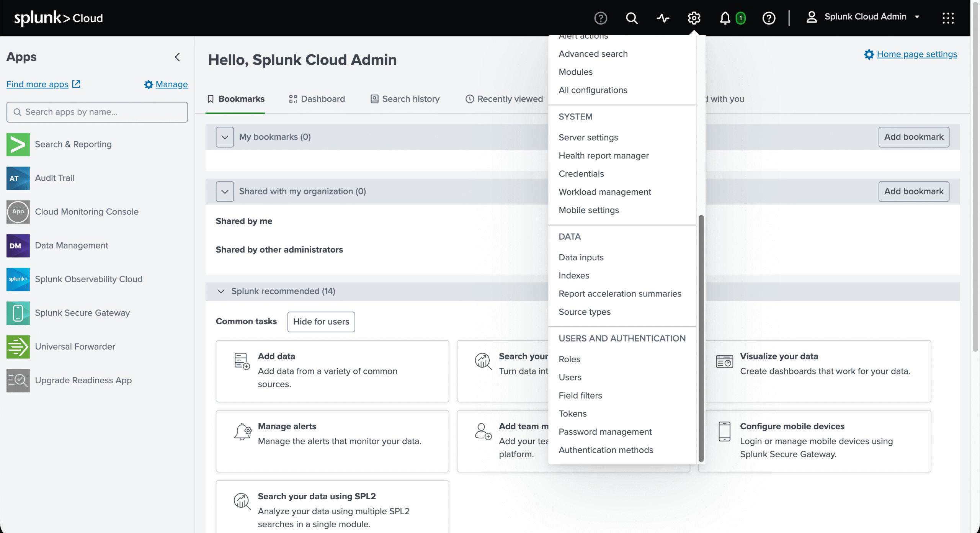Click the Add team members person icon

pyautogui.click(x=483, y=431)
